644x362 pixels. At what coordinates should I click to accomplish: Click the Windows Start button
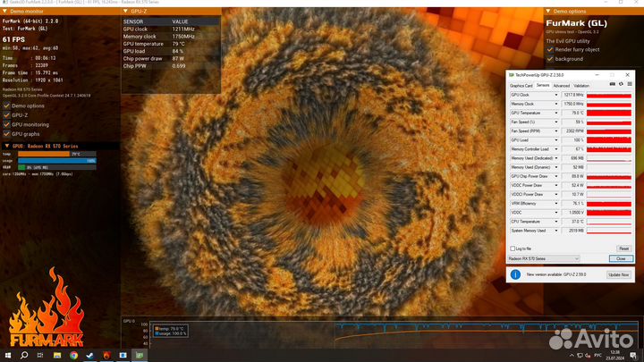(8, 355)
